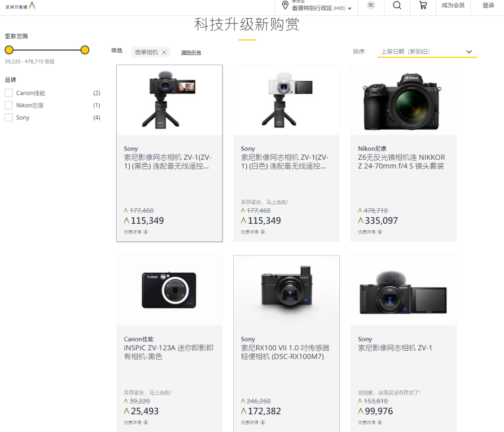Show offer info icon for white ZV-1
504x432 pixels.
click(x=263, y=232)
